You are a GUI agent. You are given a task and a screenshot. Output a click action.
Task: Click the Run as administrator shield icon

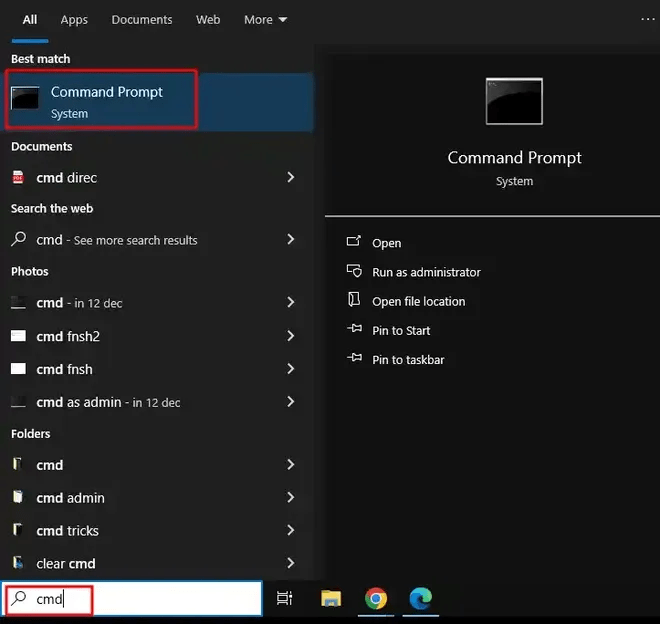coord(353,272)
